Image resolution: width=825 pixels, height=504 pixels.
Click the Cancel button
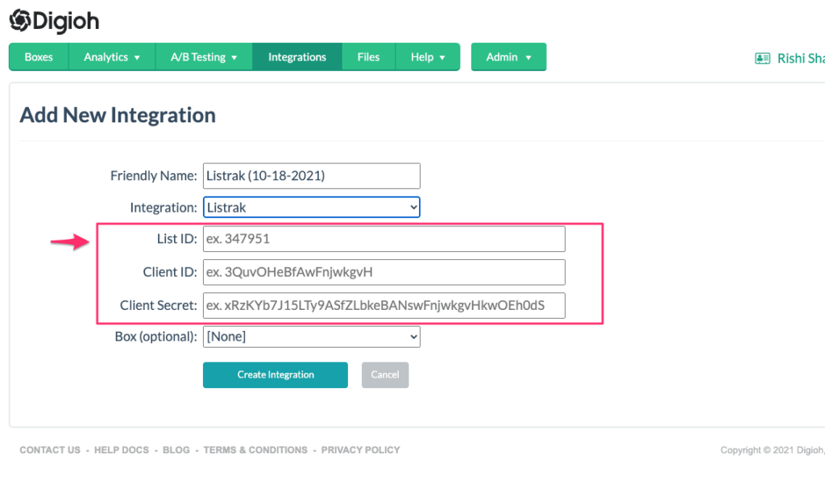(x=385, y=374)
